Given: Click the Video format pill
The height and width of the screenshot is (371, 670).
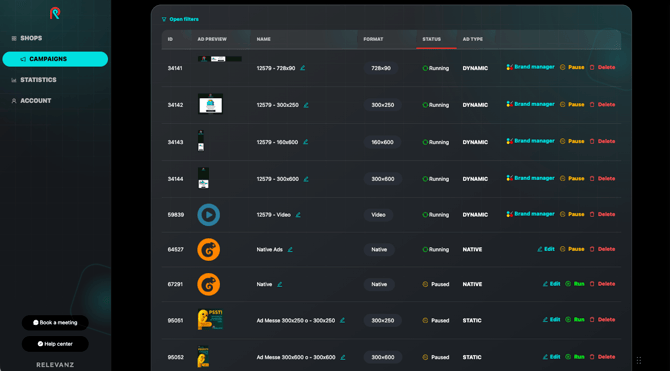Looking at the screenshot, I should point(379,215).
